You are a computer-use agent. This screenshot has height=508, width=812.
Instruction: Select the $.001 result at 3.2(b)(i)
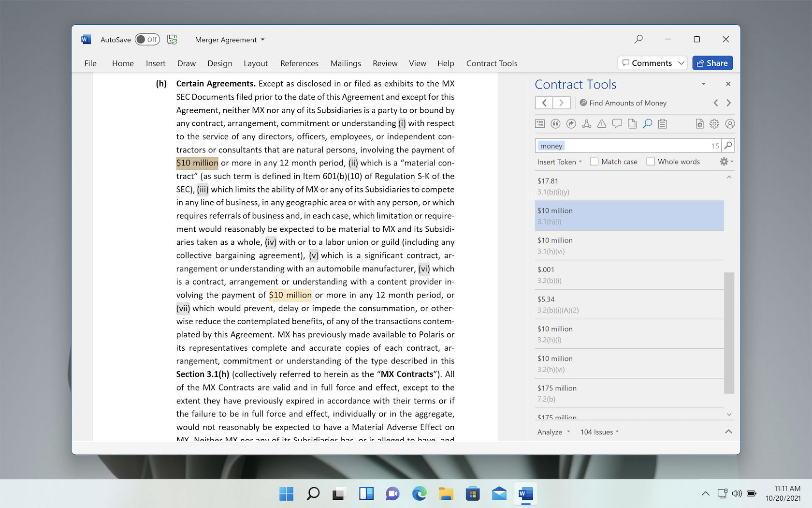[629, 275]
